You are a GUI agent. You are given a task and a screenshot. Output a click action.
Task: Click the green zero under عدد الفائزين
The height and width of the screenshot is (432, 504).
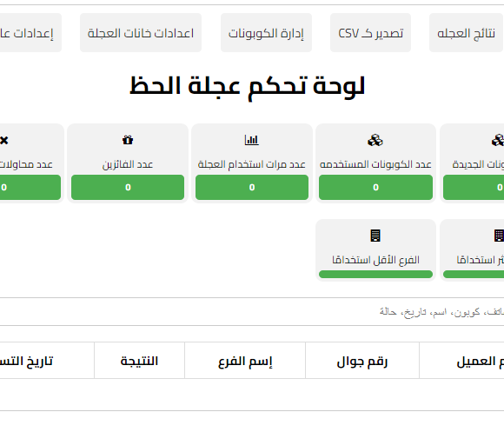click(x=128, y=188)
